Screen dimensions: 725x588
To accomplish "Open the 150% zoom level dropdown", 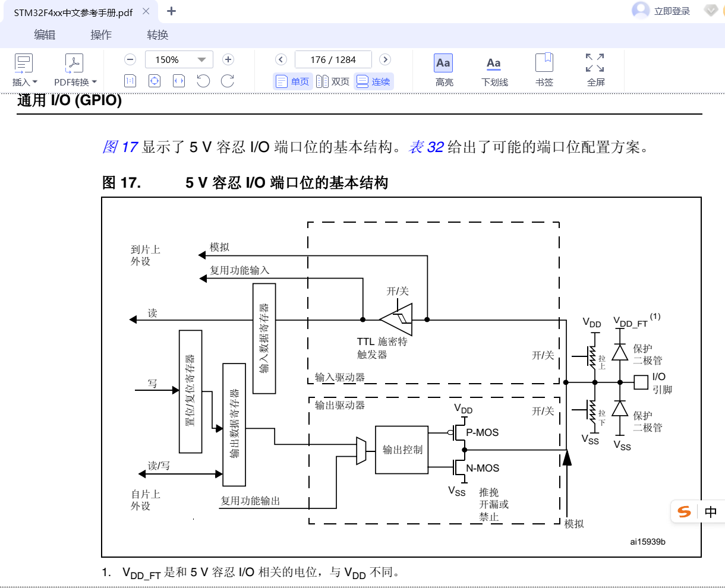I will [201, 59].
